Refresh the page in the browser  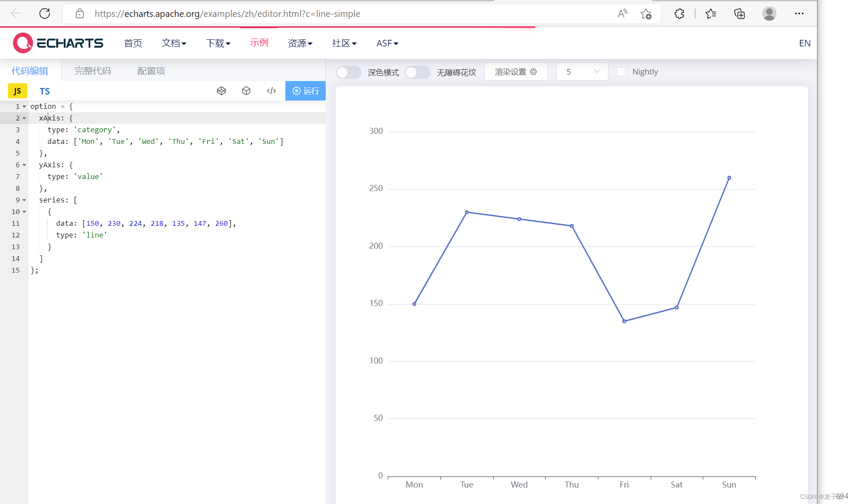pyautogui.click(x=45, y=13)
